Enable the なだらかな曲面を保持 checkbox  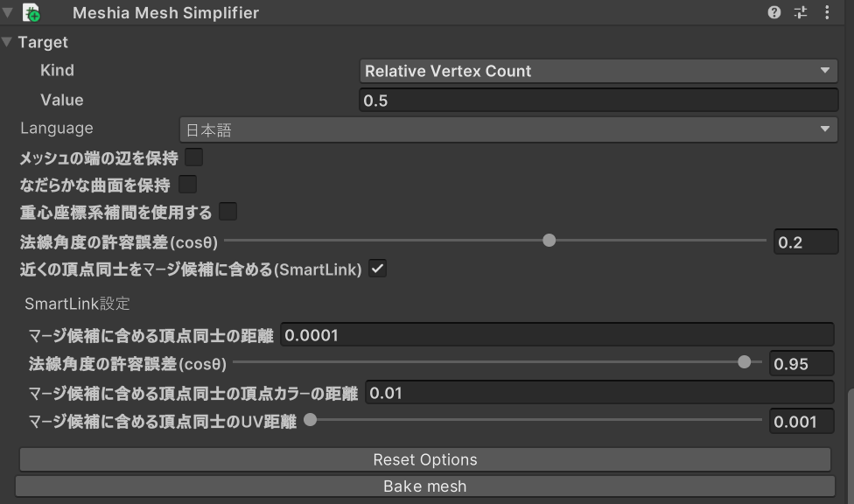187,185
